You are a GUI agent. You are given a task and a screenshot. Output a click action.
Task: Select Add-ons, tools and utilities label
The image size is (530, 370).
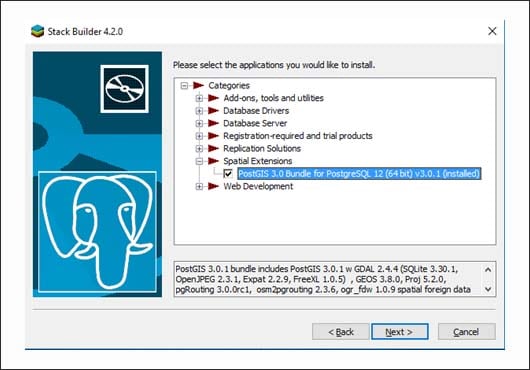tap(273, 98)
